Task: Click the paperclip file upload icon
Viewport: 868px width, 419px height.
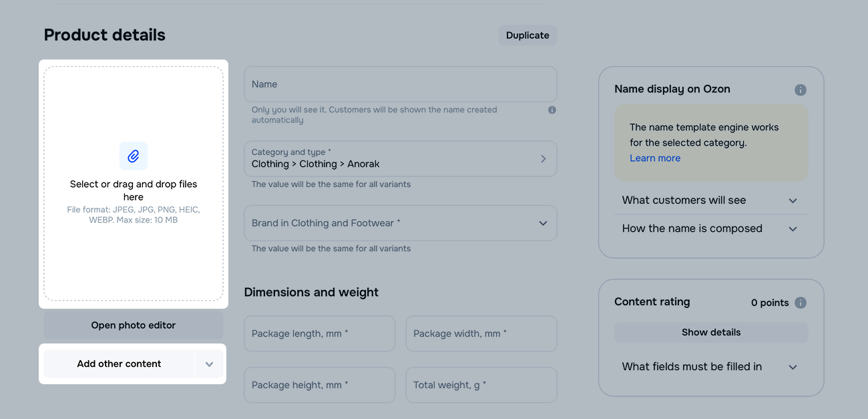Action: 134,156
